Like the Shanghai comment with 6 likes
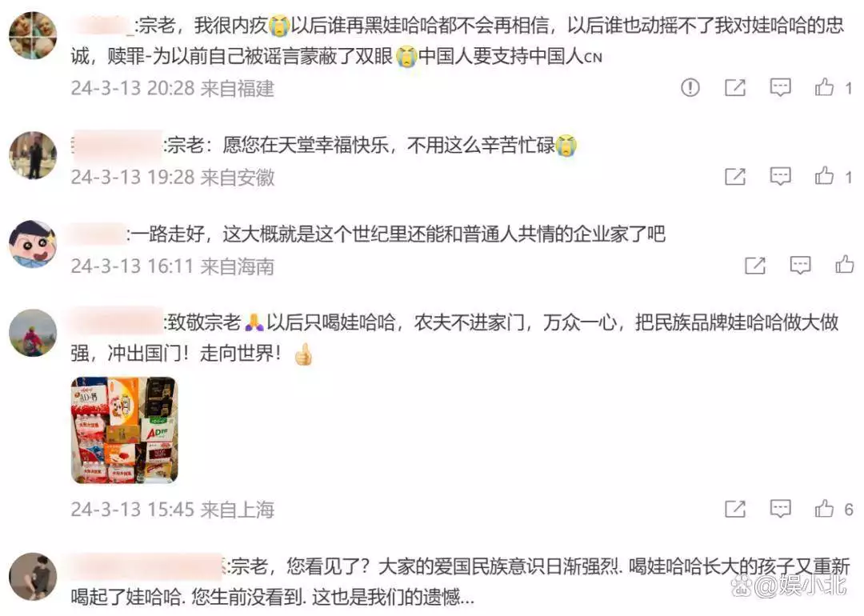 tap(824, 508)
